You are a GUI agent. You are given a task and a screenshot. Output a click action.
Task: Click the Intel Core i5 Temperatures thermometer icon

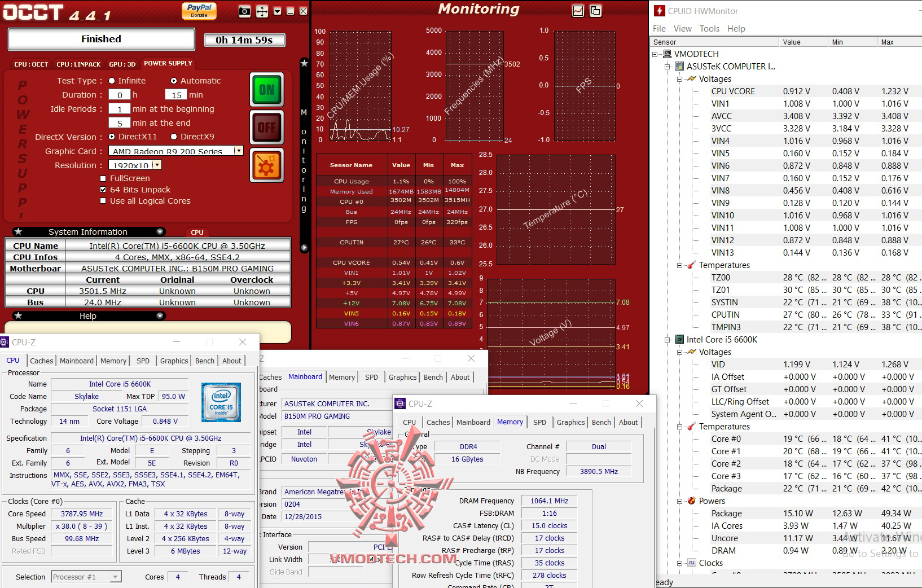(692, 427)
